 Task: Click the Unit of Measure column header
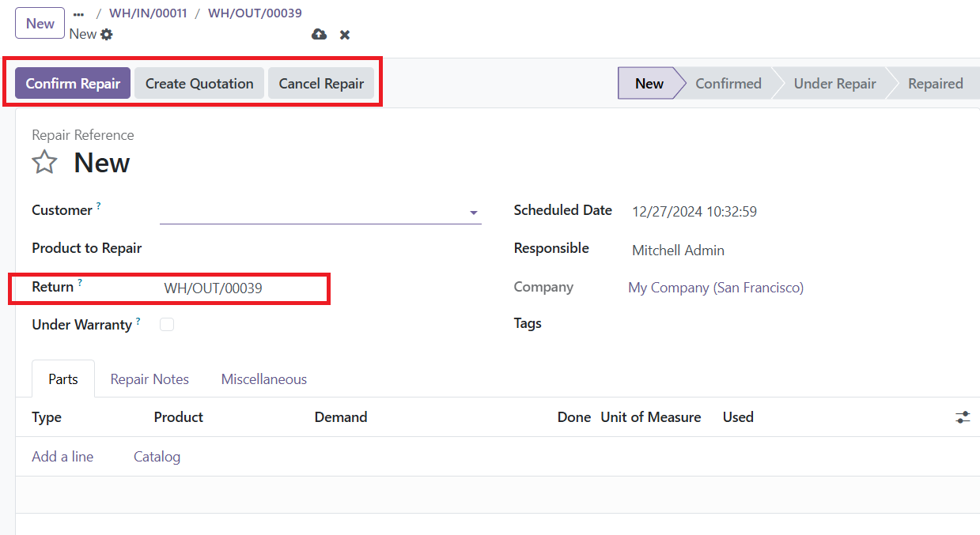(651, 417)
